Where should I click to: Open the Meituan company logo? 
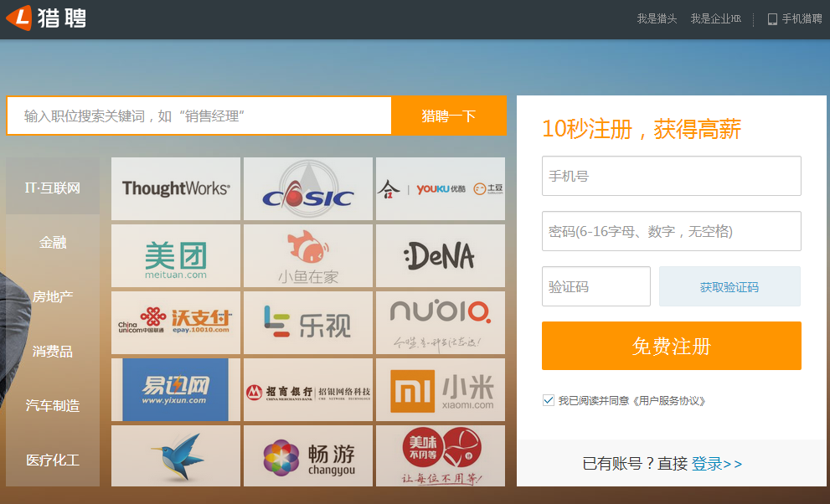click(x=176, y=255)
